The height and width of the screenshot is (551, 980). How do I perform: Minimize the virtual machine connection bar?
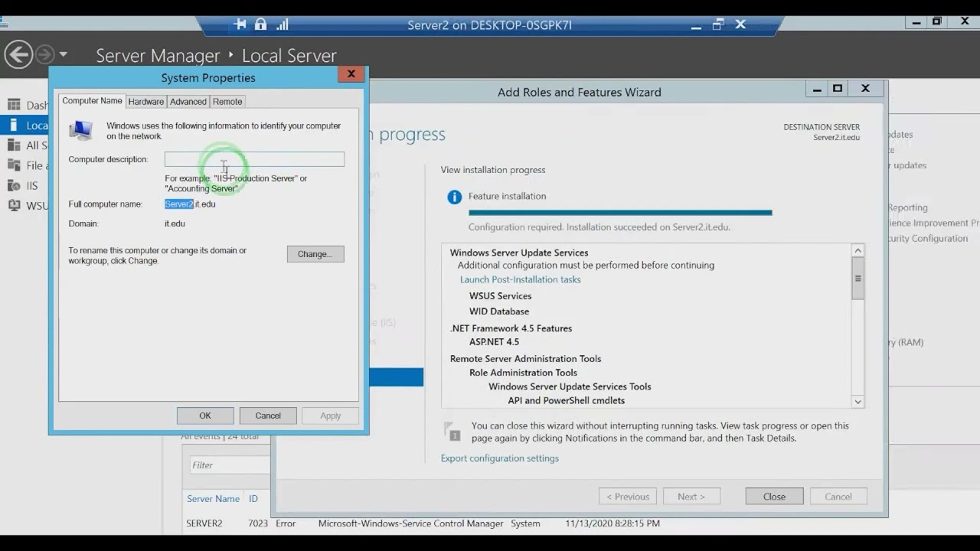(x=695, y=25)
